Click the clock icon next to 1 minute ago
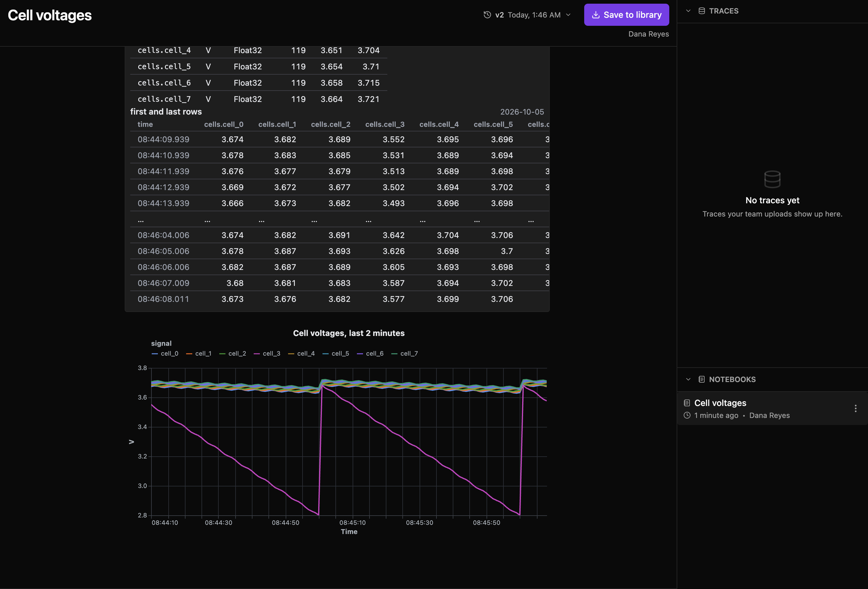Image resolution: width=868 pixels, height=589 pixels. (686, 415)
